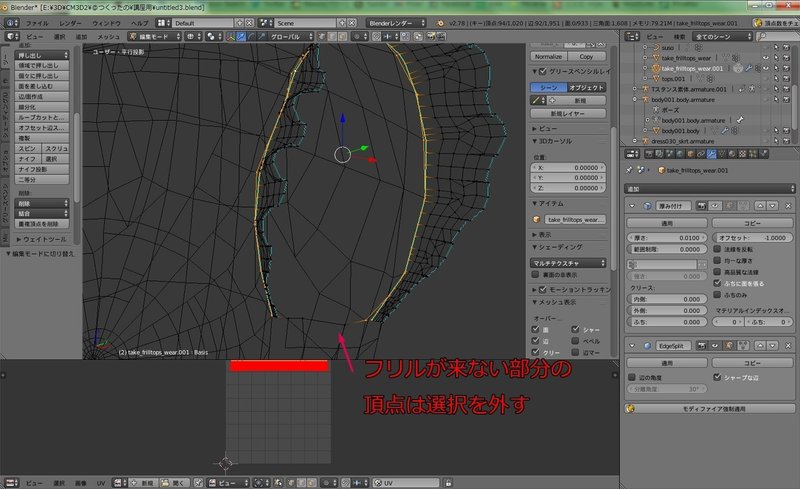Click the Scene name field in the top header

pos(306,23)
